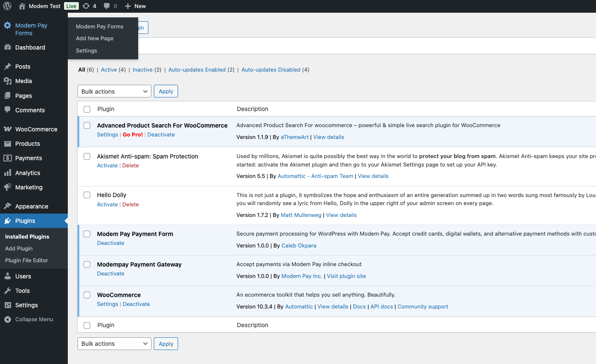The height and width of the screenshot is (364, 596).
Task: Click the Products archive icon
Action: (8, 144)
